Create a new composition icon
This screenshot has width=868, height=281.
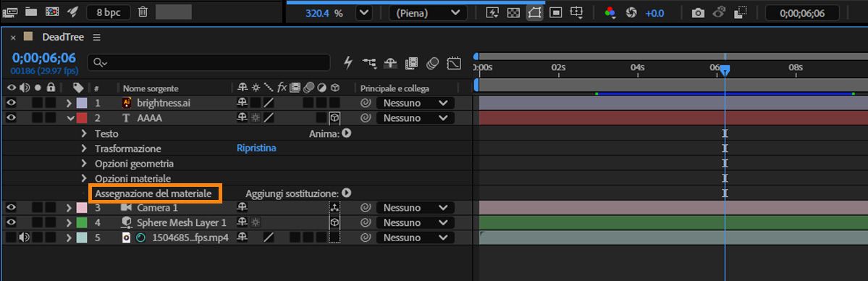(52, 12)
